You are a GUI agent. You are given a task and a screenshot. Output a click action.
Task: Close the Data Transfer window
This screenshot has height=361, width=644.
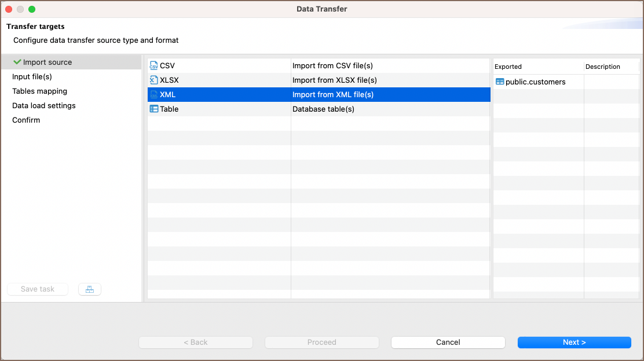point(9,9)
